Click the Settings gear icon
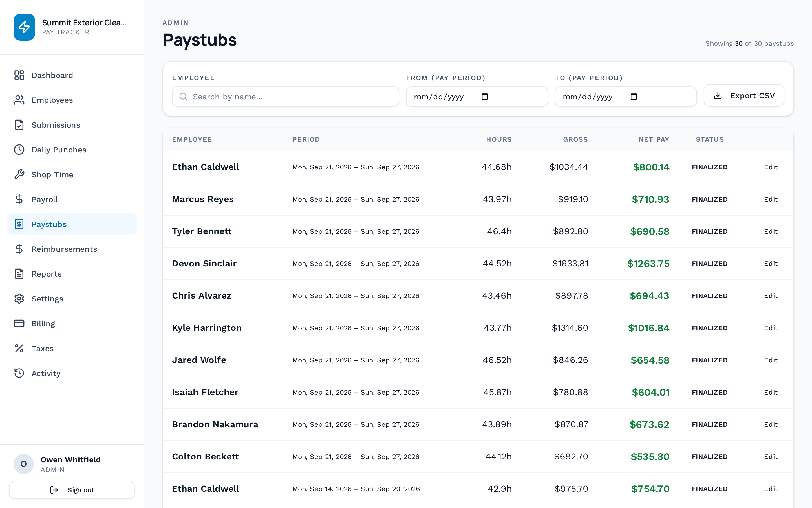This screenshot has height=508, width=812. tap(19, 299)
